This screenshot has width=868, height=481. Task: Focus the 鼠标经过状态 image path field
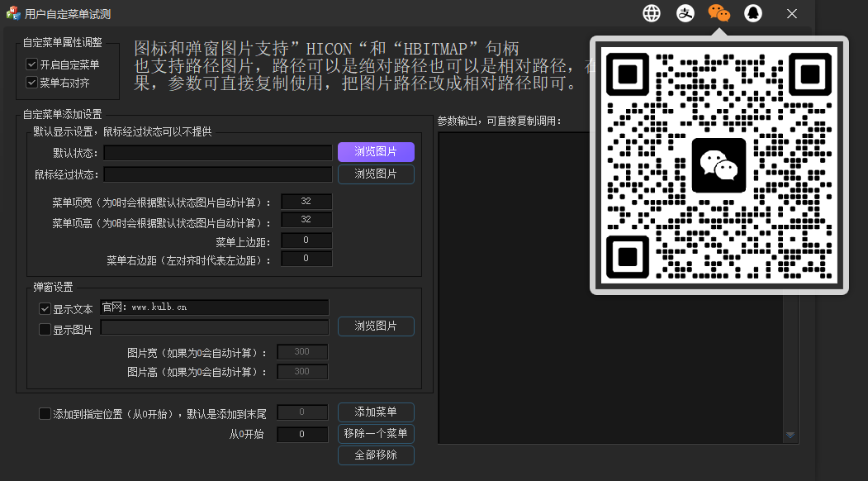pyautogui.click(x=217, y=174)
